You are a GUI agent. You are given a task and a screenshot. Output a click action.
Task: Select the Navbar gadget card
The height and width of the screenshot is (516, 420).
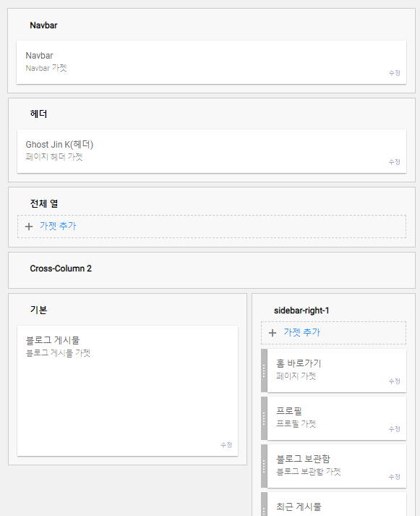point(211,62)
